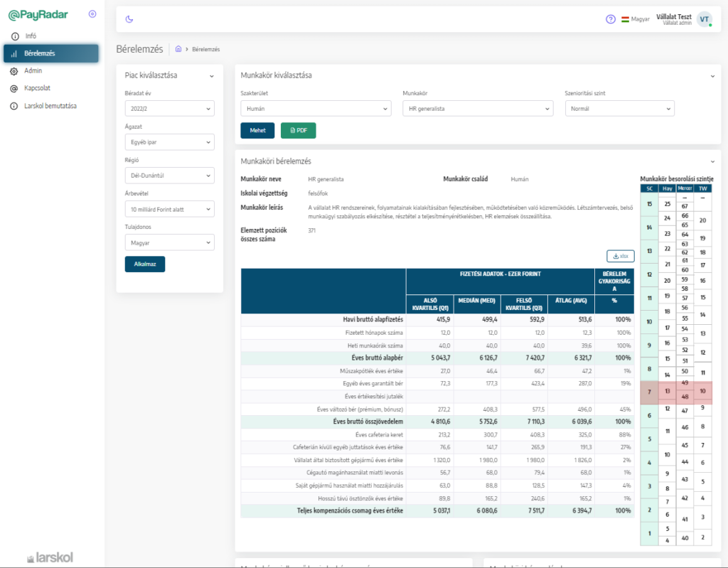Open the Ágazat dropdown

pyautogui.click(x=168, y=142)
